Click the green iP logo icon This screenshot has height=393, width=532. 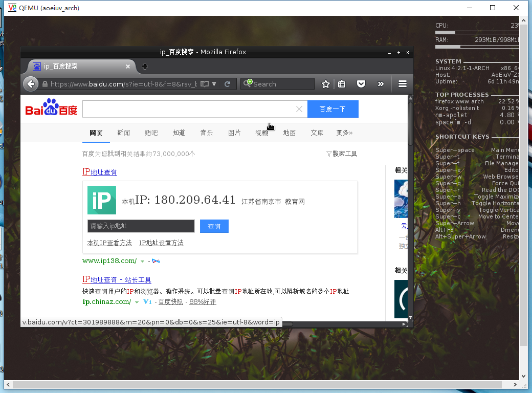click(102, 200)
